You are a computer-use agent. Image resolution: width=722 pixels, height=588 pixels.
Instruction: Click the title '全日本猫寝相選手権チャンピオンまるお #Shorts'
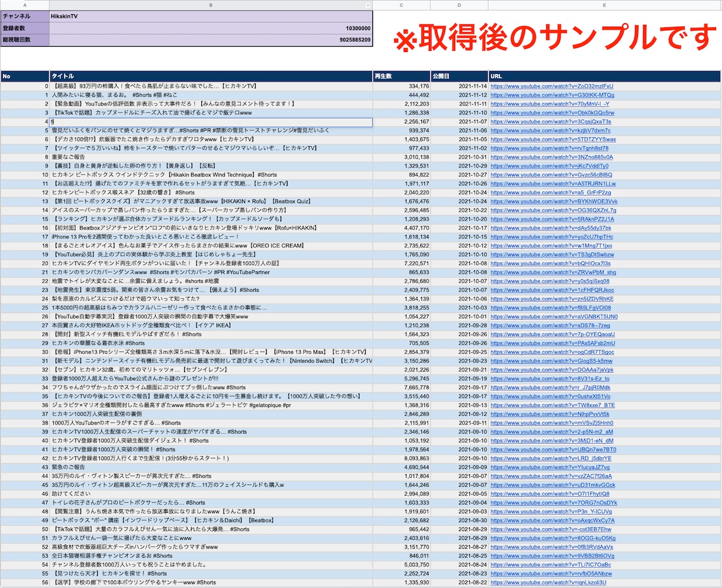point(112,556)
